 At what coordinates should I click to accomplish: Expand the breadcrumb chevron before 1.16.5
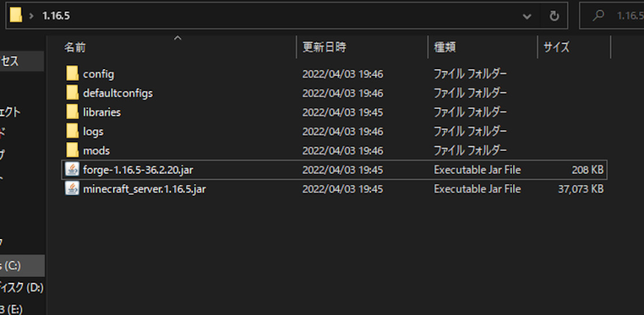(x=31, y=16)
